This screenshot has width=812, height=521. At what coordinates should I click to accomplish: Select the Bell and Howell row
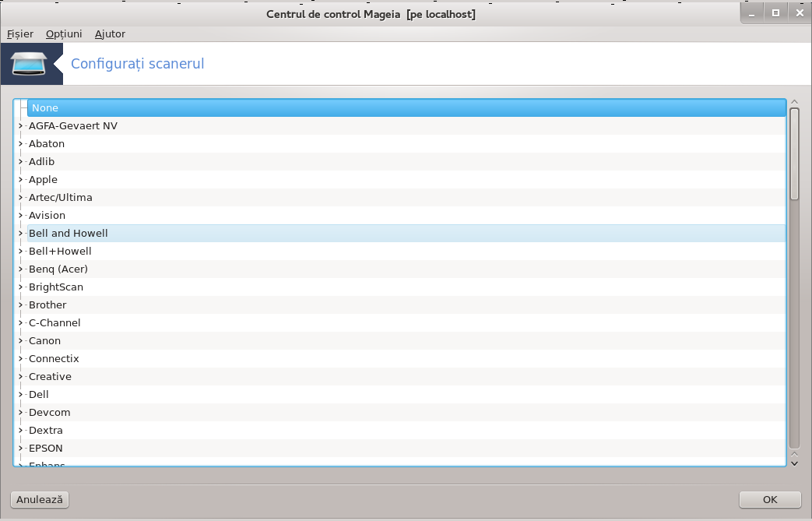click(406, 233)
